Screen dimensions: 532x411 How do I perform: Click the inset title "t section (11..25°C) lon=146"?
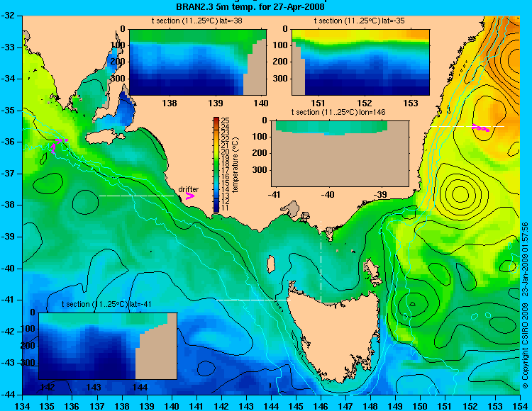pos(338,112)
